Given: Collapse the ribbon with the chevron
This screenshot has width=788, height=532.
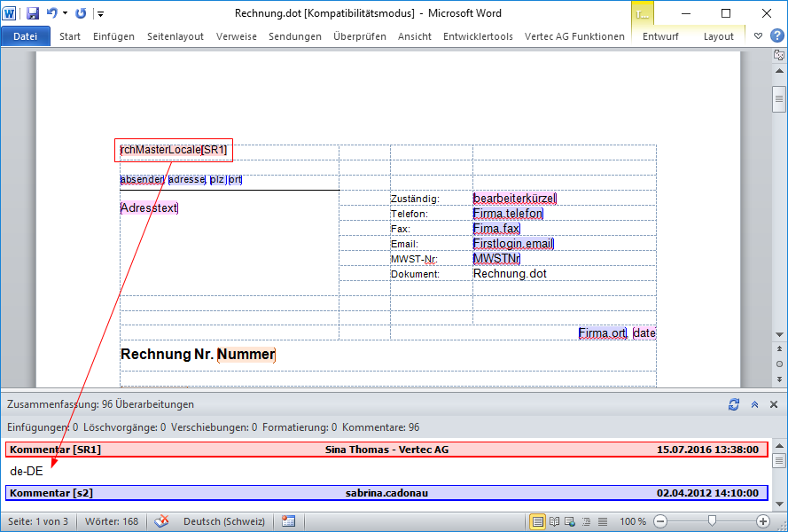Looking at the screenshot, I should click(758, 36).
